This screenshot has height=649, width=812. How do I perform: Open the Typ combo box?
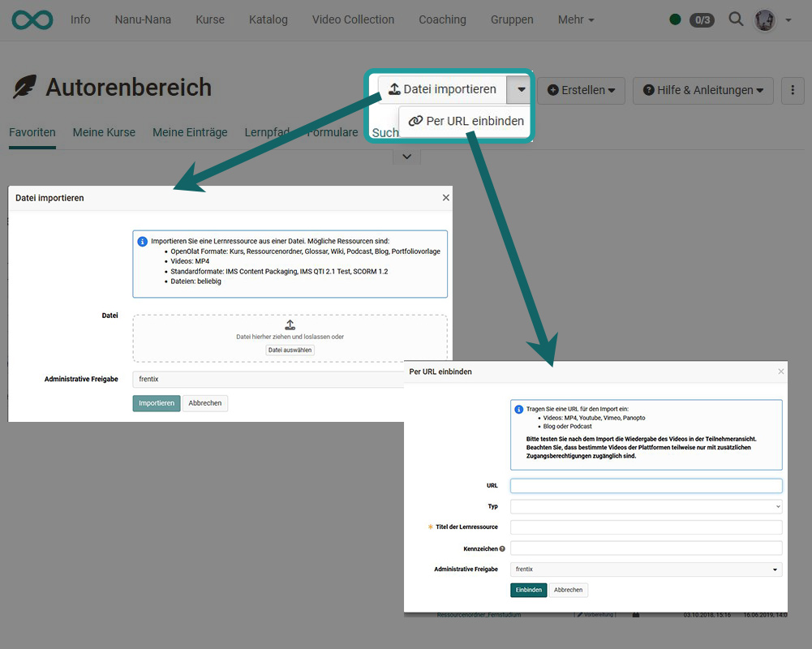coord(646,506)
